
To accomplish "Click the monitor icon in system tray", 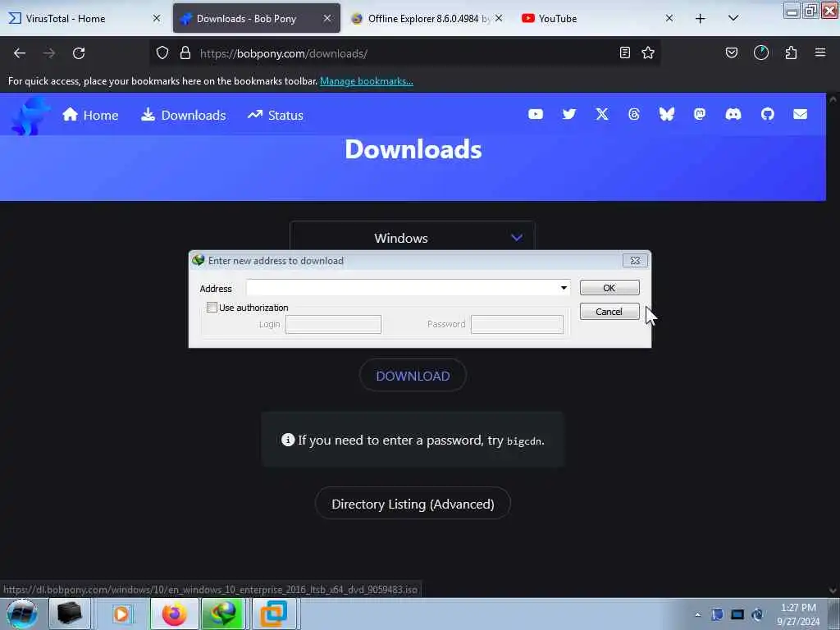I will pos(737,614).
